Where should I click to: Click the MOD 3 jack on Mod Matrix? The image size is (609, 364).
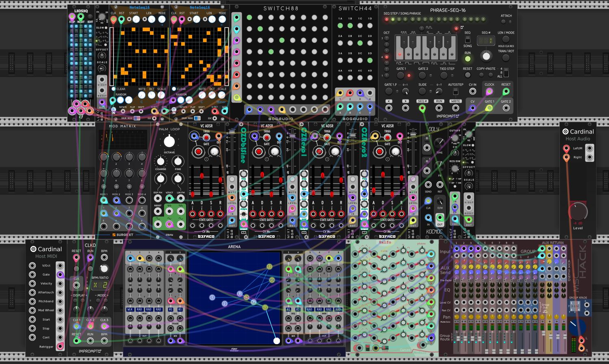[x=129, y=200]
